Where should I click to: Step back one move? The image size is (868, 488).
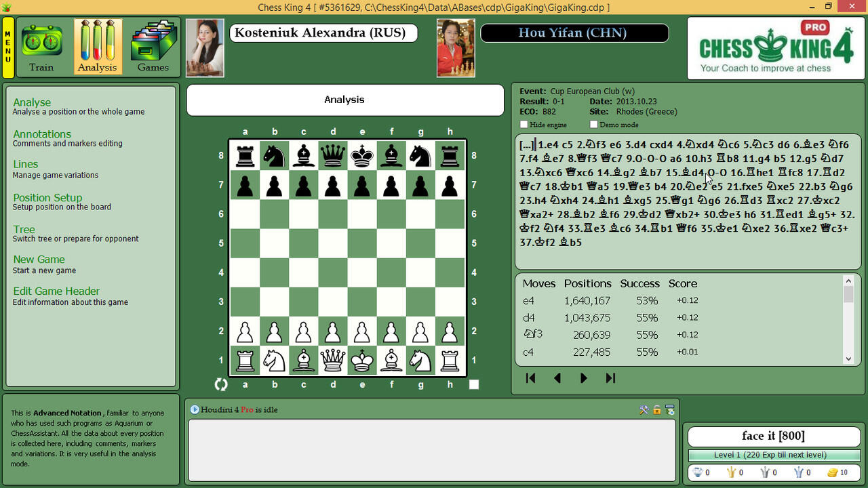coord(557,378)
